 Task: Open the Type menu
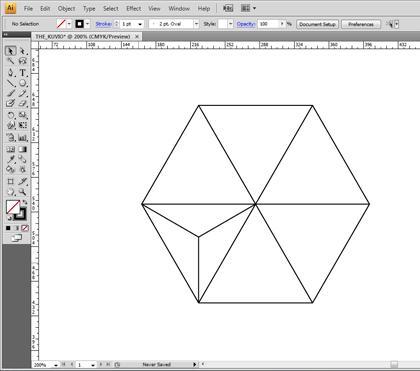pos(89,8)
